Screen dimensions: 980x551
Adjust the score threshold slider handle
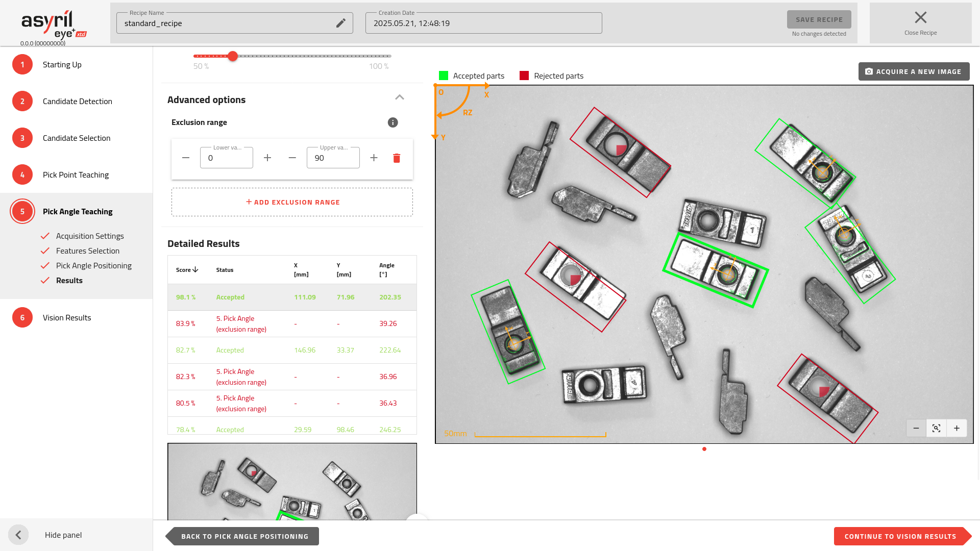pyautogui.click(x=233, y=56)
